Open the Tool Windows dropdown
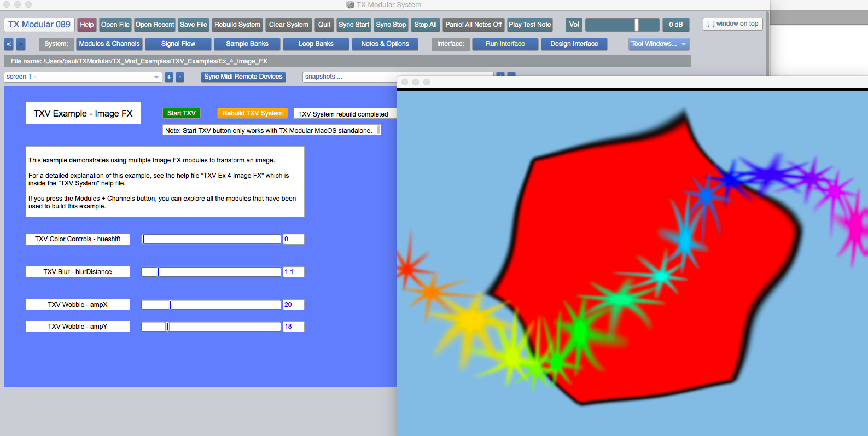 [658, 44]
